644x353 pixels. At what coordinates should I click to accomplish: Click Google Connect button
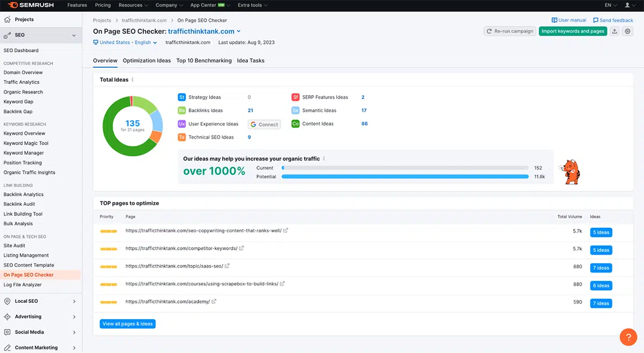tap(264, 124)
